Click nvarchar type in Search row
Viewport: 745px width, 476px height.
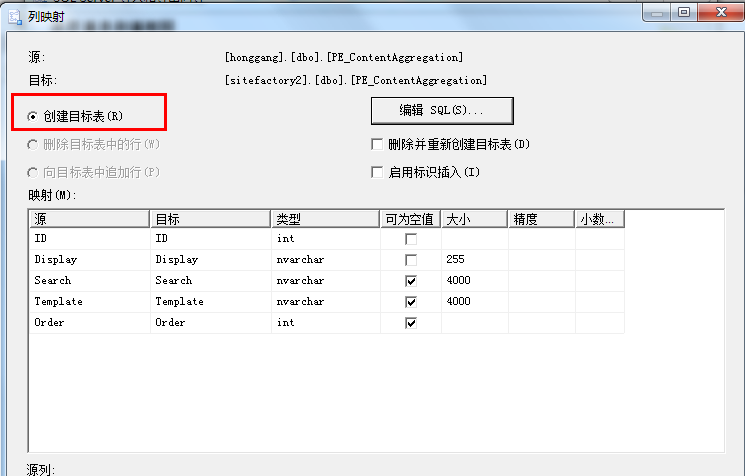(x=325, y=281)
